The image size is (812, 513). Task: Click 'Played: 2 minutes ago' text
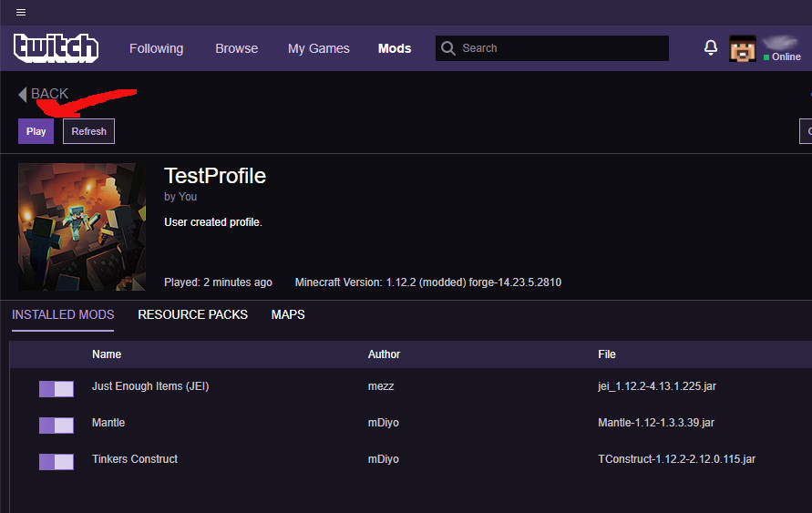click(218, 282)
